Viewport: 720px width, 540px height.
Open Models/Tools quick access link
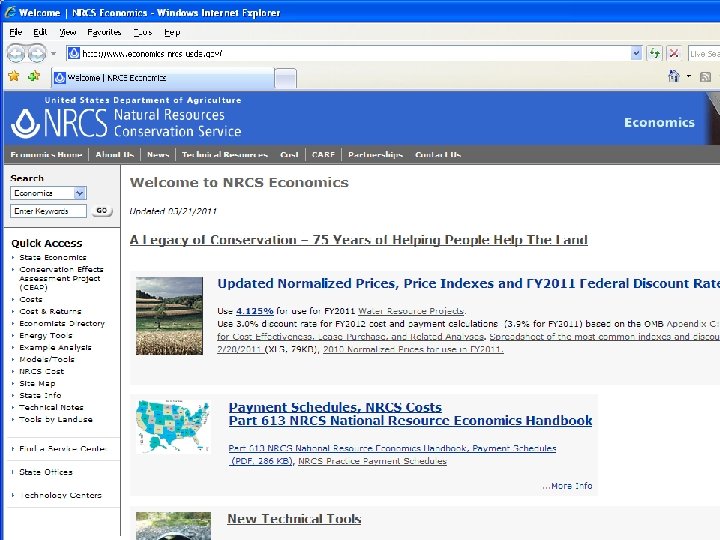click(x=47, y=360)
